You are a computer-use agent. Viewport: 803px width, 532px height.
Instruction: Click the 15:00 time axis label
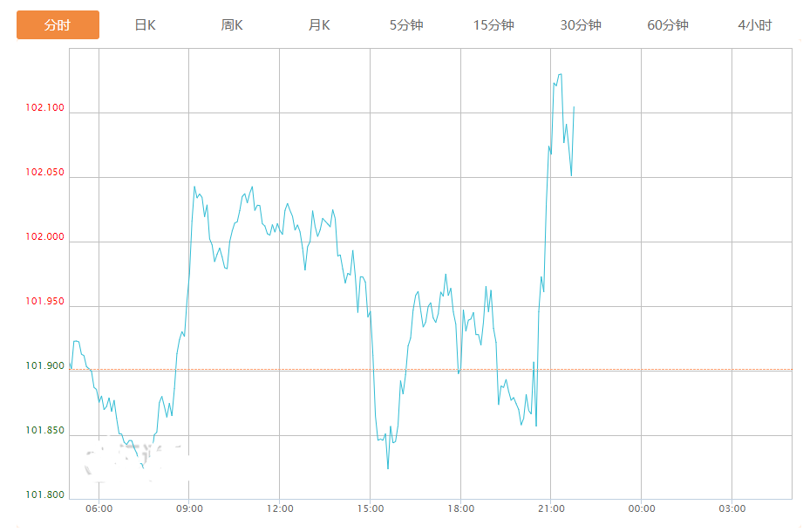coord(370,509)
